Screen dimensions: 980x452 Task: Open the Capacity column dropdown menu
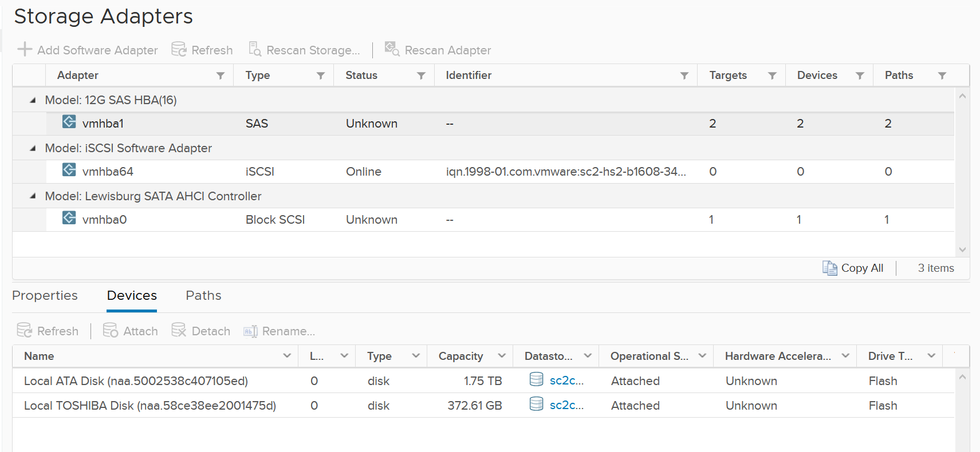coord(502,356)
